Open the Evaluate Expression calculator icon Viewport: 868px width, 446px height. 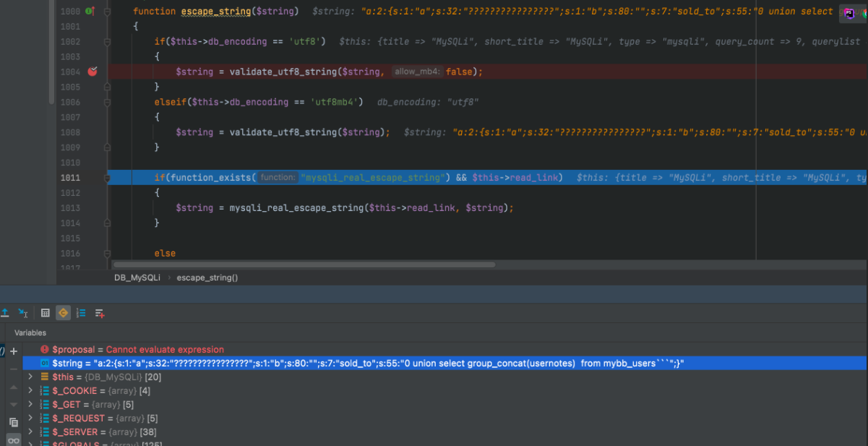coord(46,312)
